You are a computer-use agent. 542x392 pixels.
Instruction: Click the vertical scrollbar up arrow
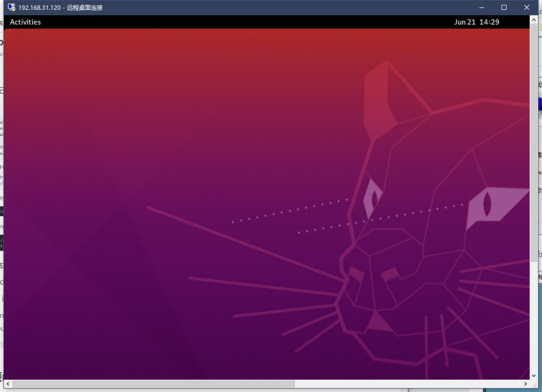click(x=534, y=20)
